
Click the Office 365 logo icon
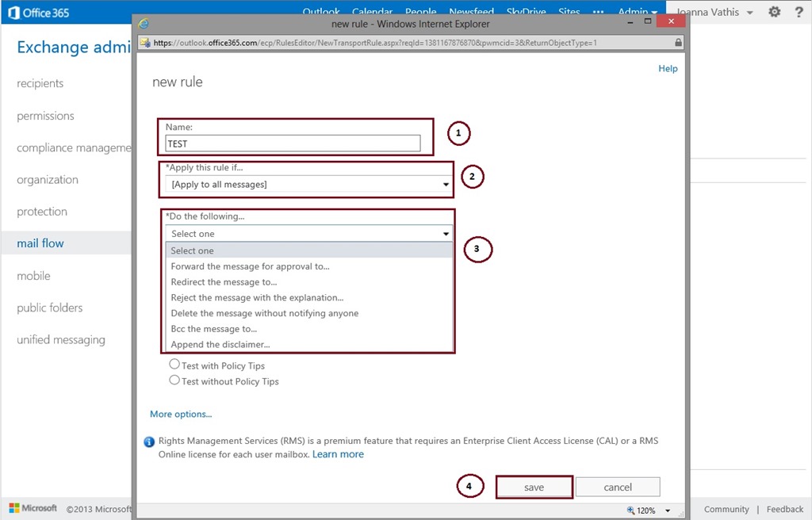pyautogui.click(x=13, y=12)
